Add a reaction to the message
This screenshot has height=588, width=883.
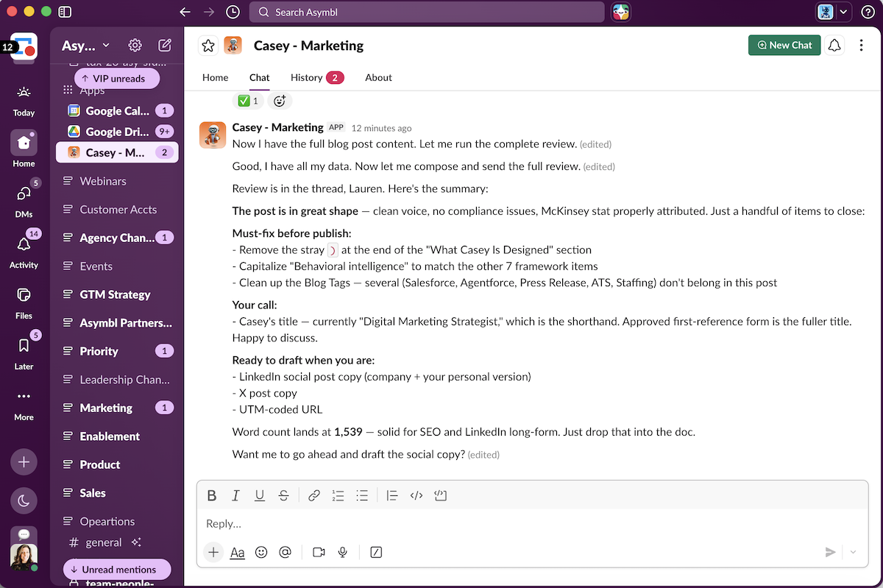pyautogui.click(x=280, y=101)
